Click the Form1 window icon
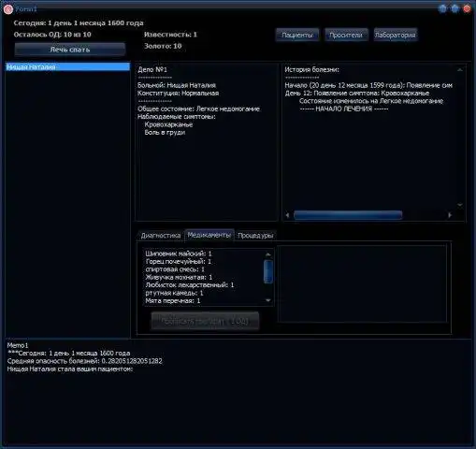476x449 pixels. pos(8,9)
